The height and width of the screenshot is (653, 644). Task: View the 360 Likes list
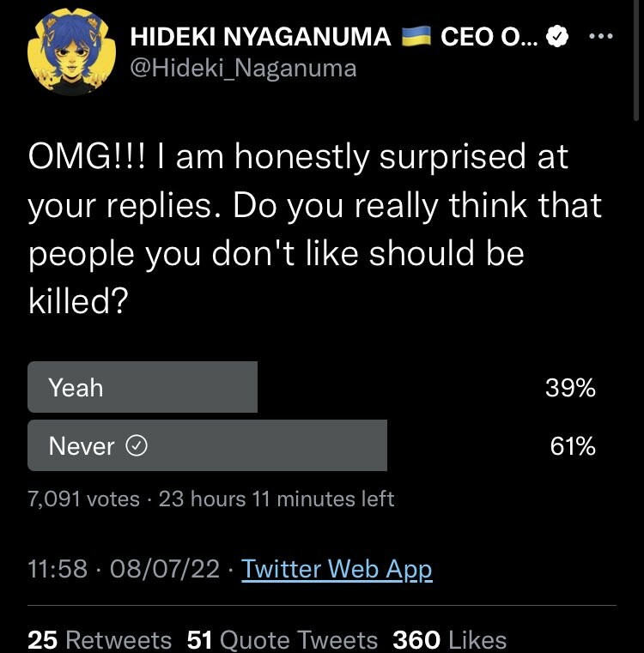(x=449, y=640)
